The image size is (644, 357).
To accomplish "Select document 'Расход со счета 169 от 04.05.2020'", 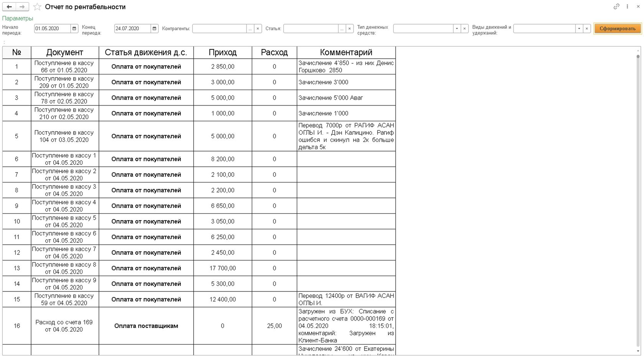I will pos(65,326).
